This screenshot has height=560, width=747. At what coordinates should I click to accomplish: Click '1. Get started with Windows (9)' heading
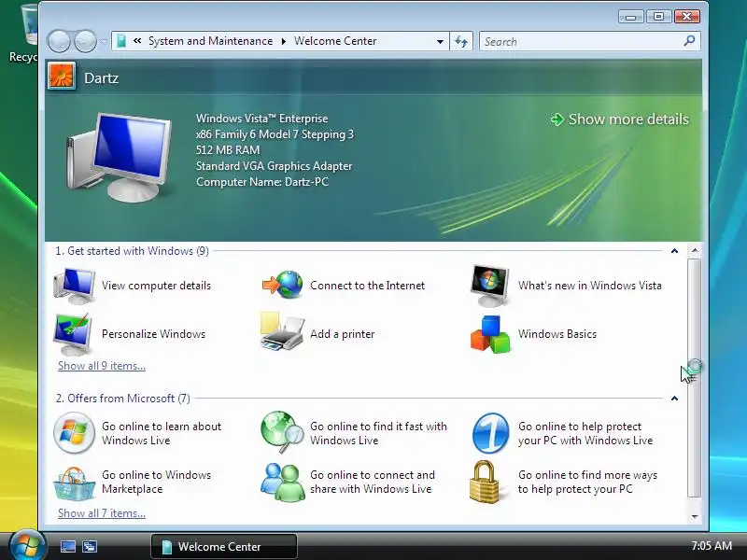coord(132,251)
